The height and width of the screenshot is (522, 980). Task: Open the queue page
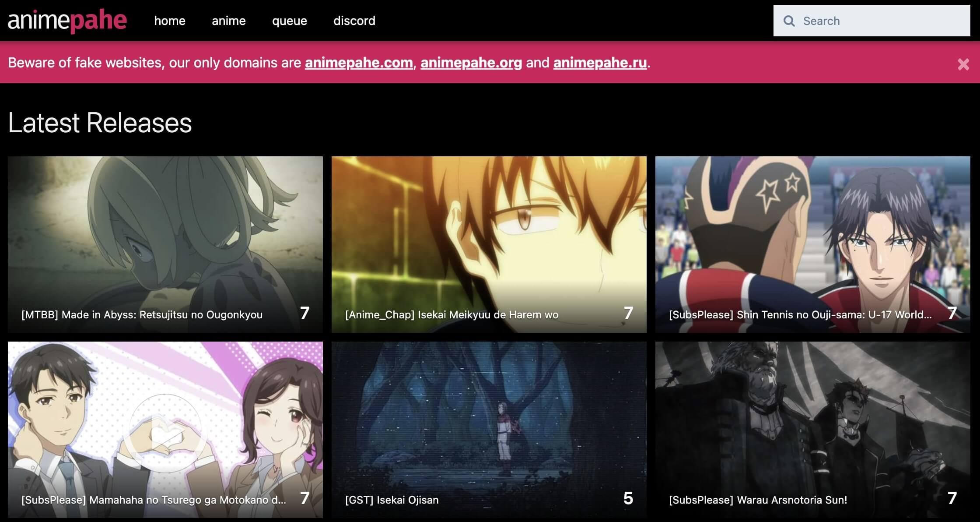point(289,21)
